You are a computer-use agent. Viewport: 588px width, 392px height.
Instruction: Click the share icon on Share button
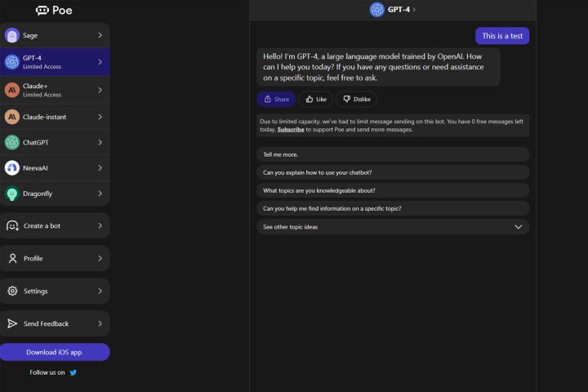[267, 99]
